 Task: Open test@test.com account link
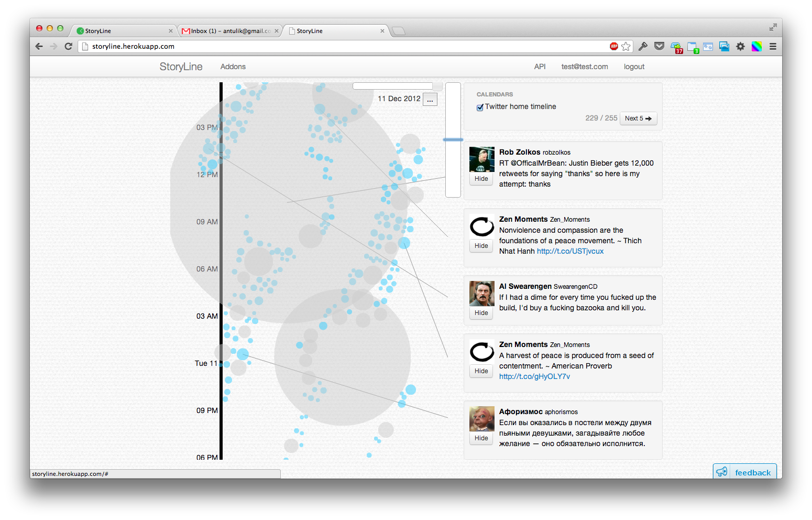tap(585, 67)
